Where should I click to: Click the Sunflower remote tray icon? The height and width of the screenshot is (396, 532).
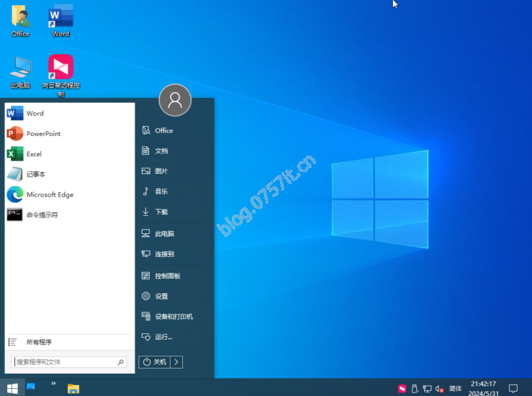click(x=402, y=389)
